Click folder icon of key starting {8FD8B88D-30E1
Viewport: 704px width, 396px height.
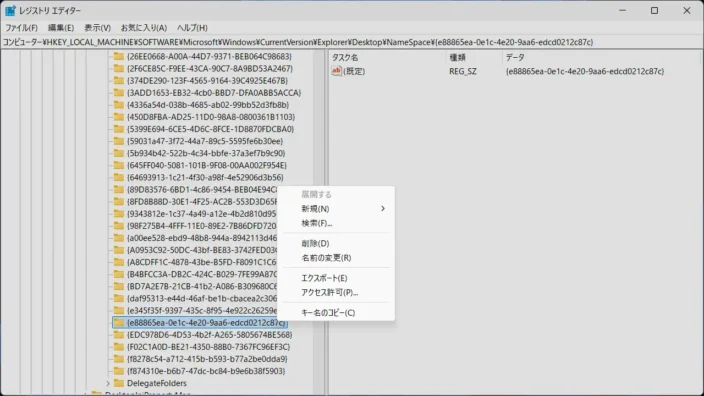pyautogui.click(x=119, y=202)
